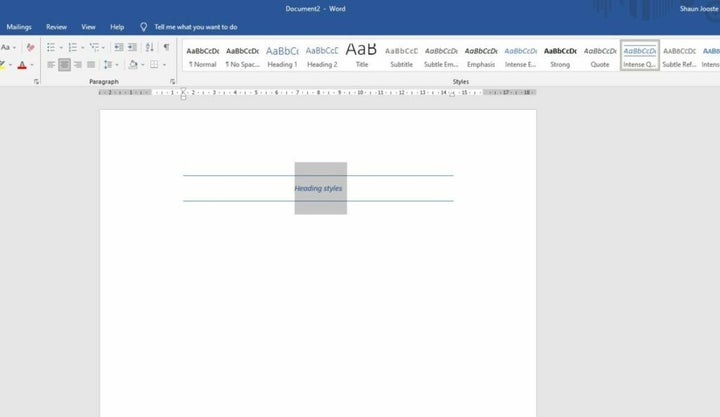Toggle center alignment button
This screenshot has height=417, width=720.
coord(64,65)
